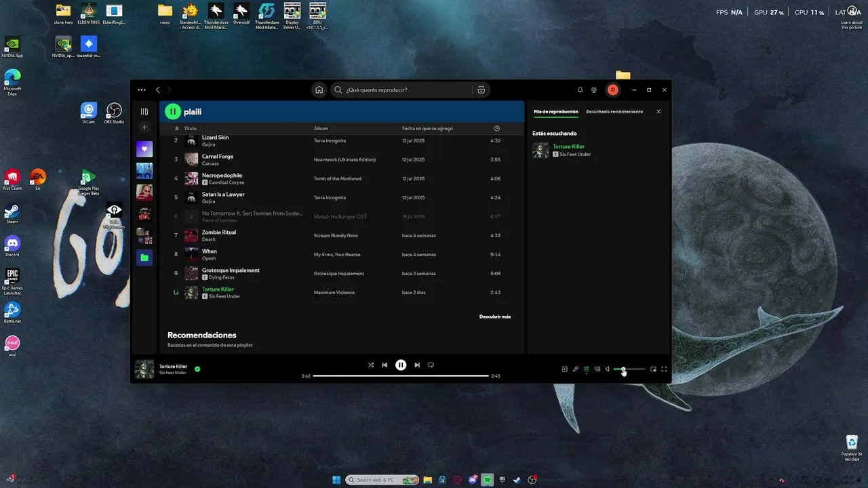This screenshot has height=488, width=868.
Task: Open the Riot Client desktop icon
Action: (12, 180)
